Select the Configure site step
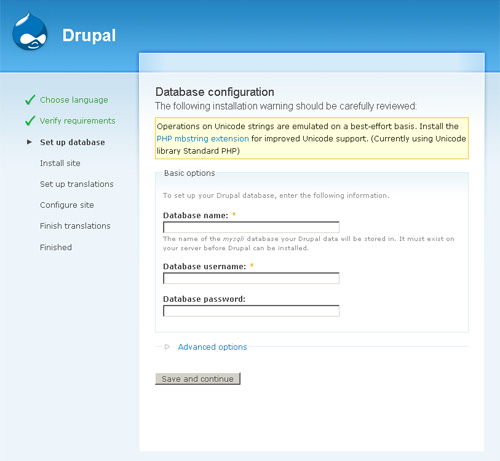The image size is (500, 461). pyautogui.click(x=67, y=205)
